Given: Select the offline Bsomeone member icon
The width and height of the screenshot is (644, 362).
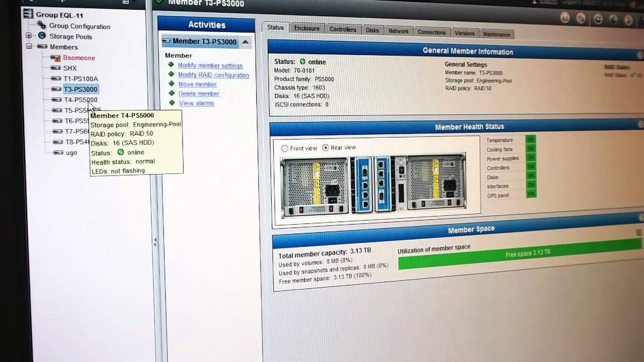Looking at the screenshot, I should (55, 58).
